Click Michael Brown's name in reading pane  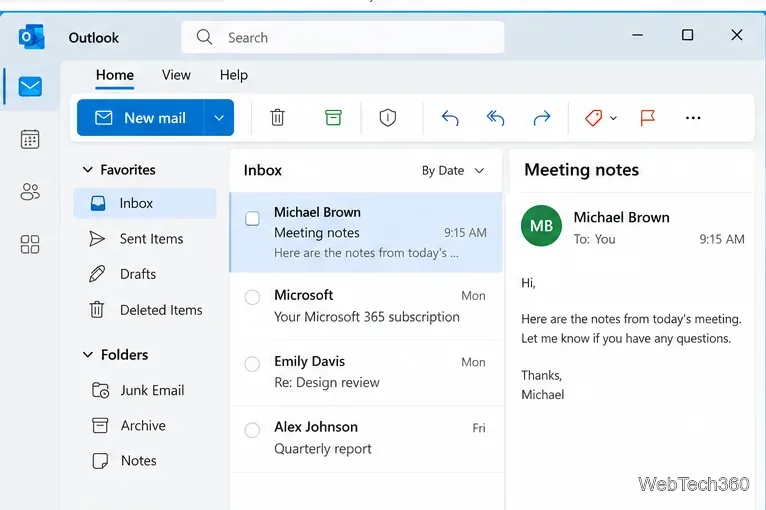621,217
